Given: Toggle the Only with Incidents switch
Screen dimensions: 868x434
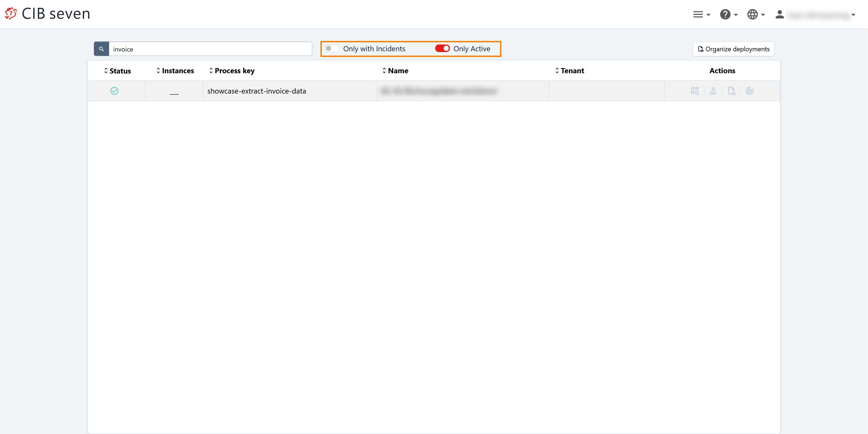Looking at the screenshot, I should 332,49.
